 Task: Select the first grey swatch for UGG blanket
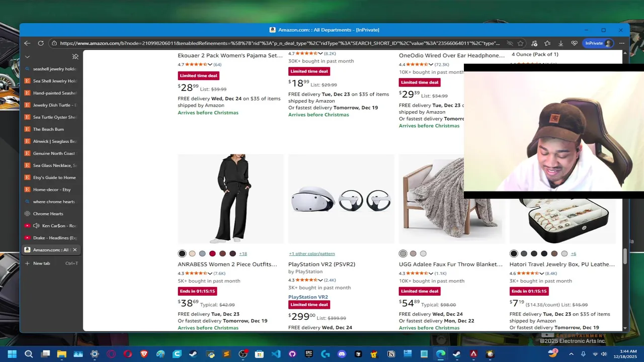pos(403,253)
